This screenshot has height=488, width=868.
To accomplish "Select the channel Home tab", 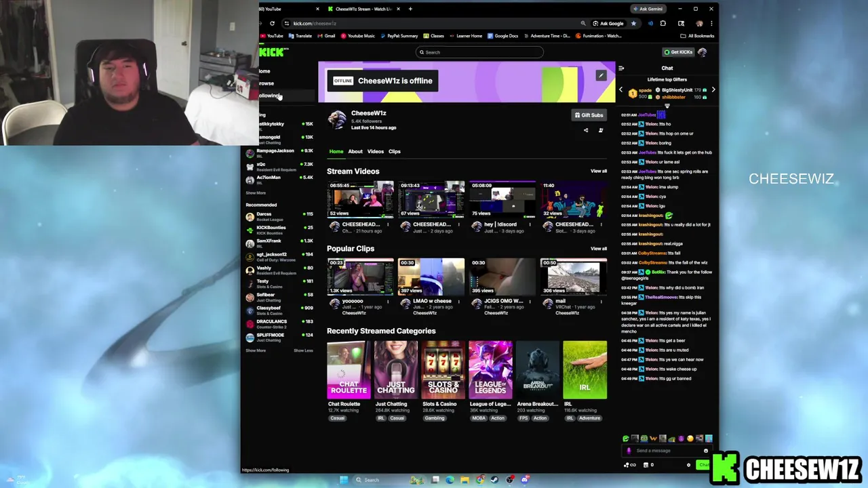I will [336, 151].
